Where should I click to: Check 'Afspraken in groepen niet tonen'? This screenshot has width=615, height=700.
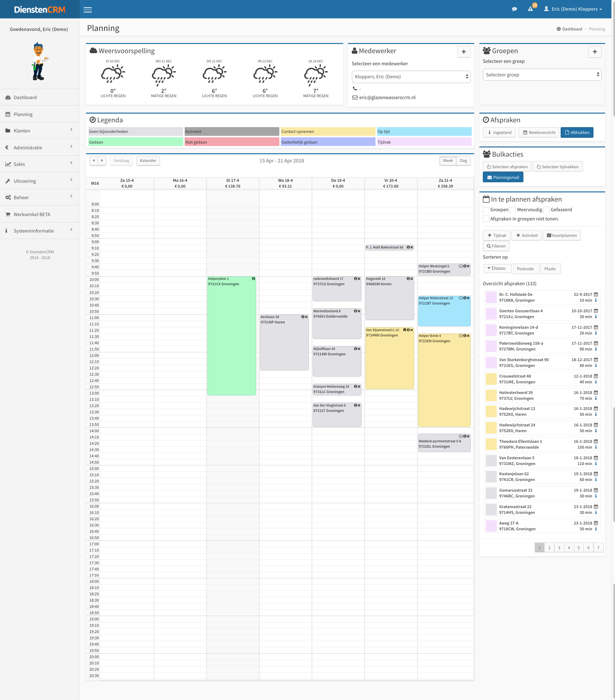(x=486, y=219)
